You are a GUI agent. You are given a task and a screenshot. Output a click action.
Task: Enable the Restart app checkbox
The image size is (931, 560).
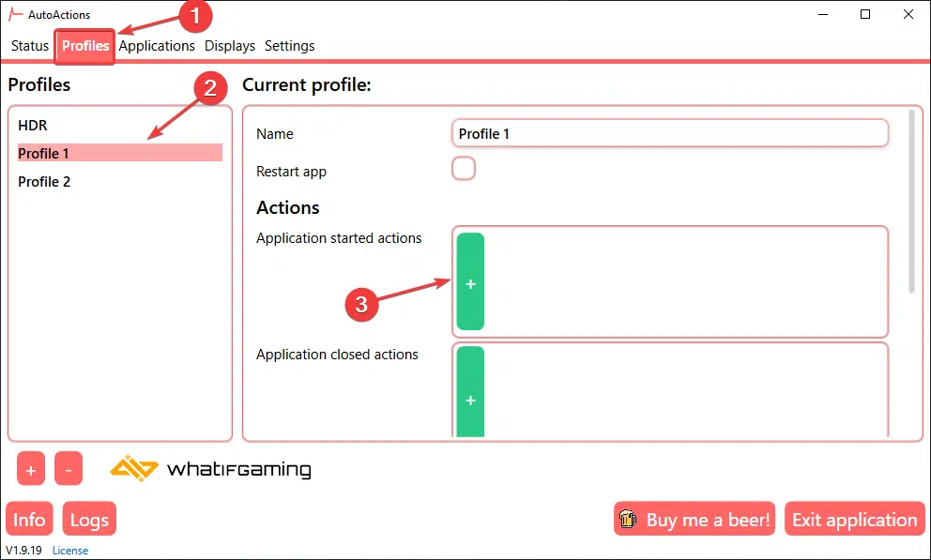point(464,169)
